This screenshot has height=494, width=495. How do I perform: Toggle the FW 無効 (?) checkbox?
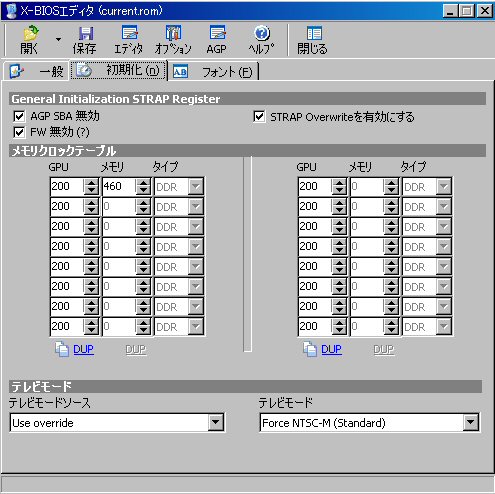click(x=19, y=132)
